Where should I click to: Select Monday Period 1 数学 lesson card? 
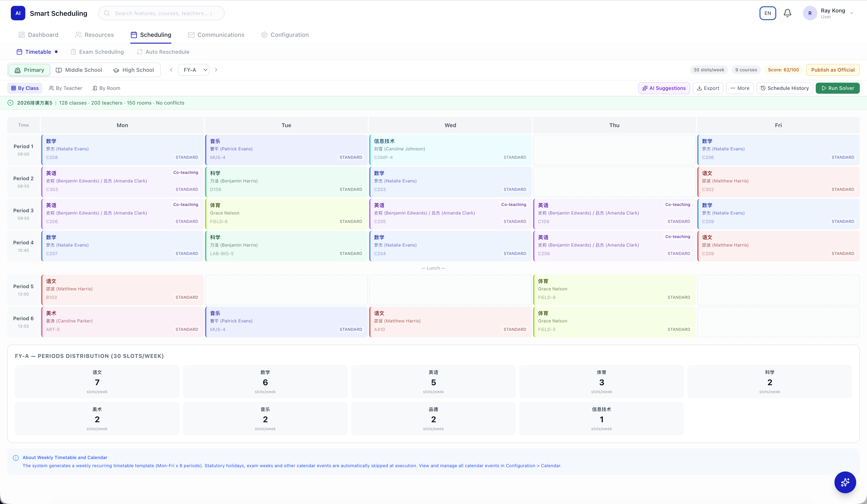(122, 149)
